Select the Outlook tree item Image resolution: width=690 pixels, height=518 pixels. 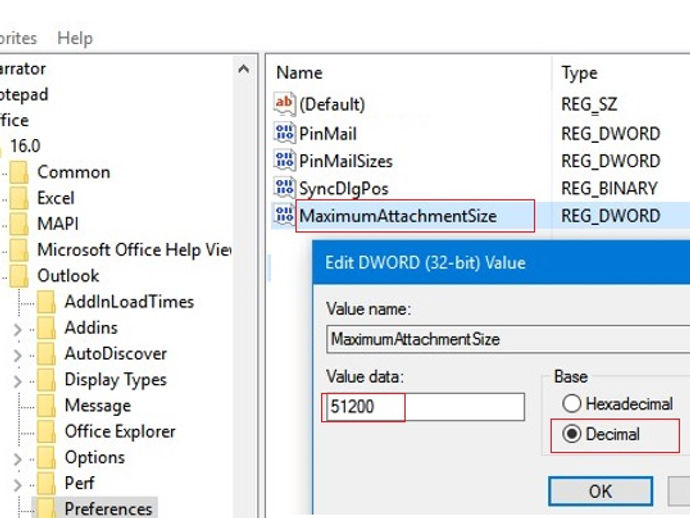tap(68, 276)
